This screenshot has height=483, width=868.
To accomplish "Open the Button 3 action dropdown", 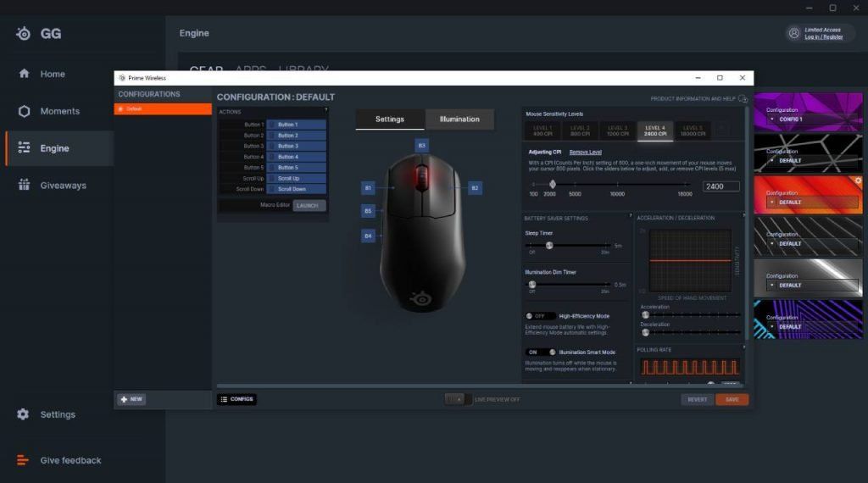I will point(296,146).
